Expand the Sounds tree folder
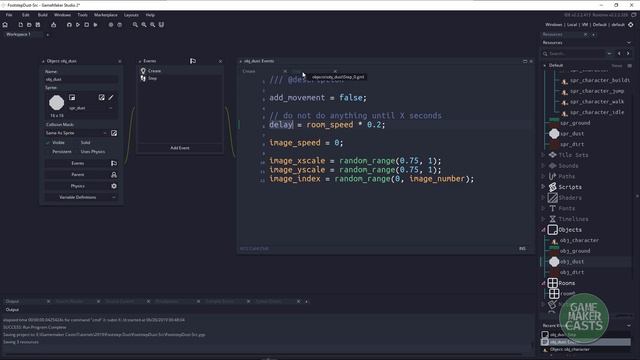The height and width of the screenshot is (360, 640). point(543,166)
